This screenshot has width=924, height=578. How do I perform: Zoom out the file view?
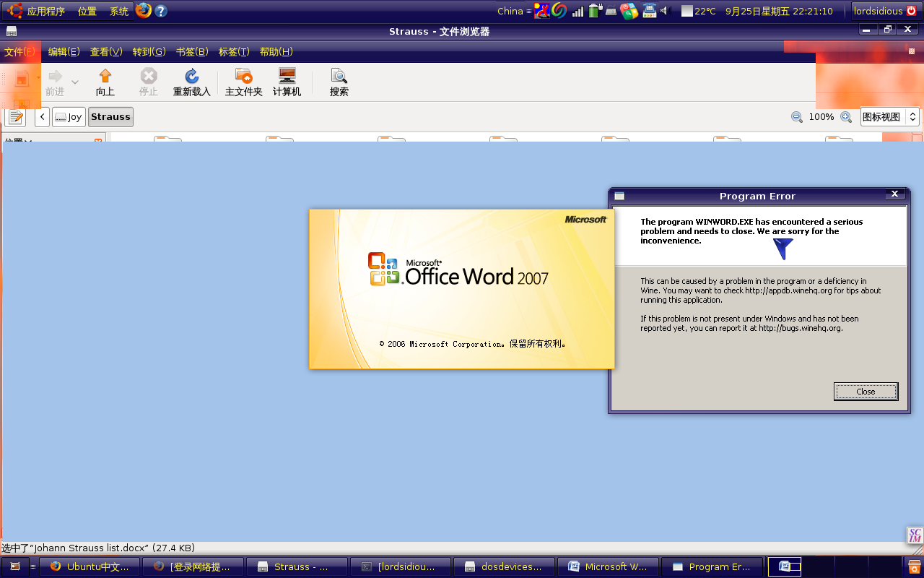797,117
